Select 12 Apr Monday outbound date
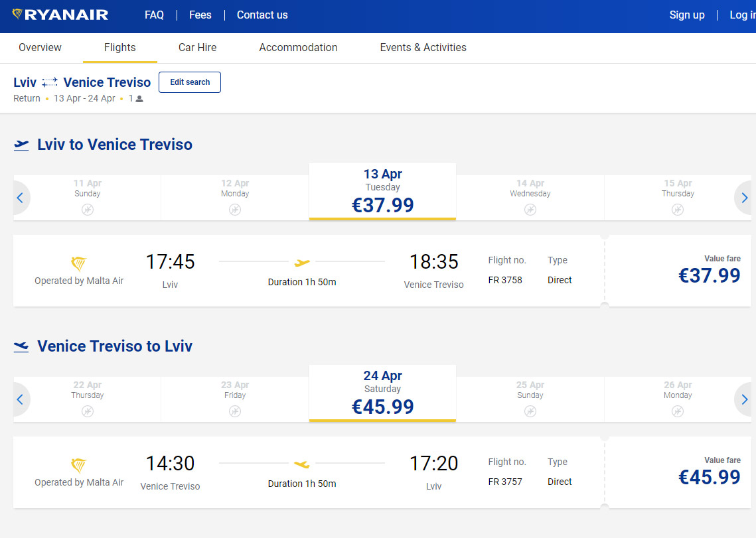This screenshot has width=756, height=538. pyautogui.click(x=235, y=198)
